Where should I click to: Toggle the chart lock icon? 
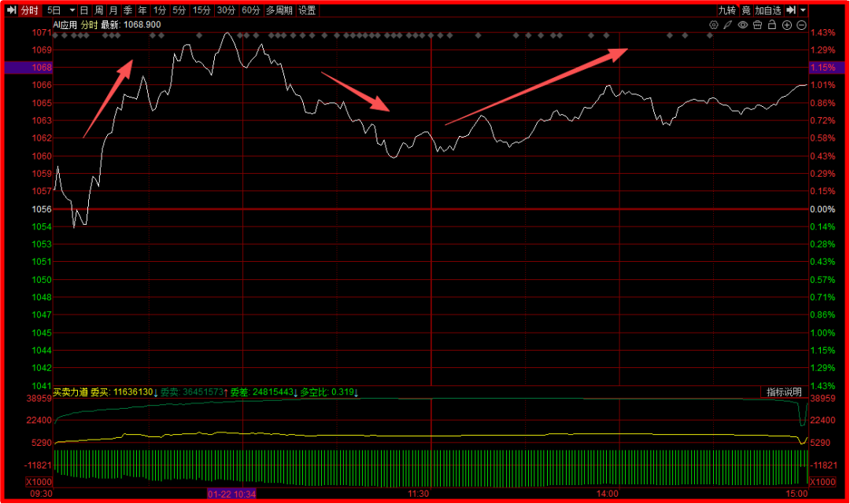(x=772, y=25)
